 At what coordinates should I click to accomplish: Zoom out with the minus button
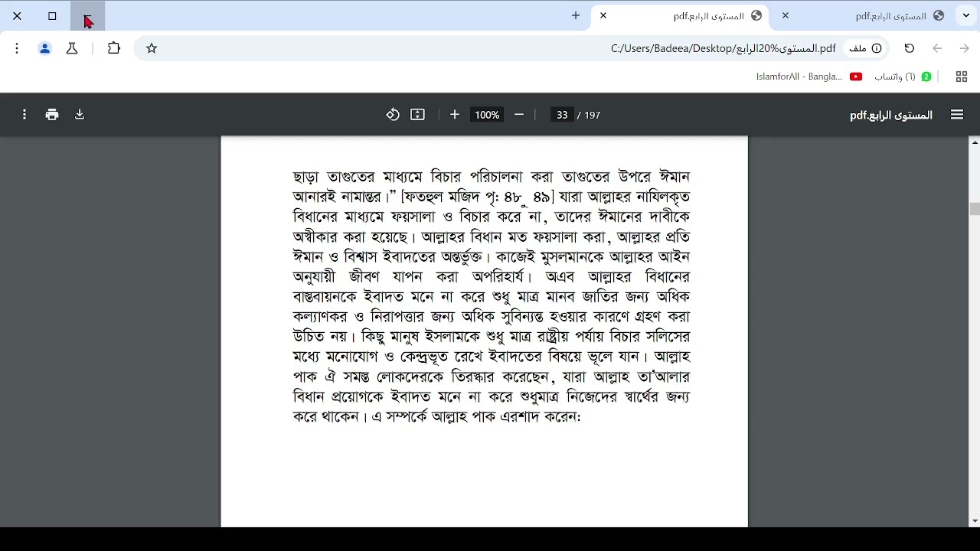pyautogui.click(x=519, y=115)
